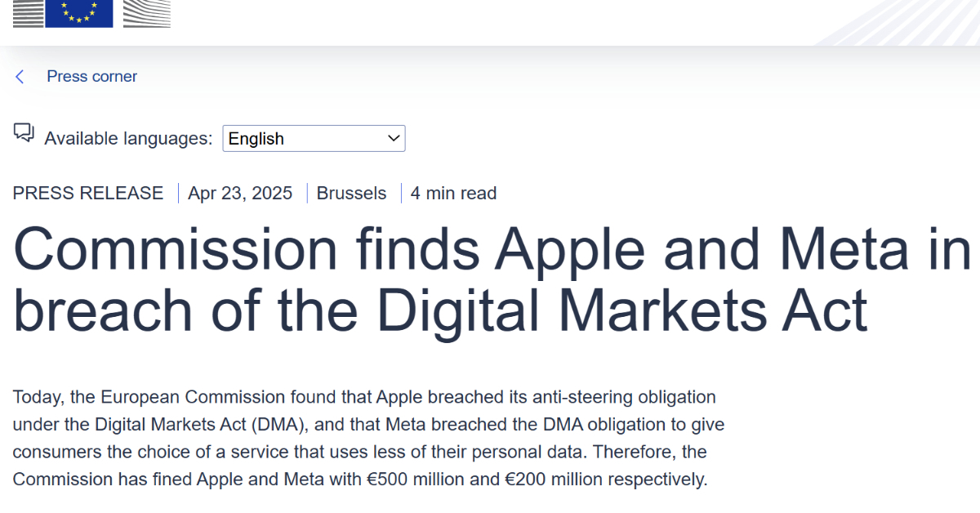The image size is (980, 513).
Task: Click the down arrow in the language selector
Action: (394, 139)
